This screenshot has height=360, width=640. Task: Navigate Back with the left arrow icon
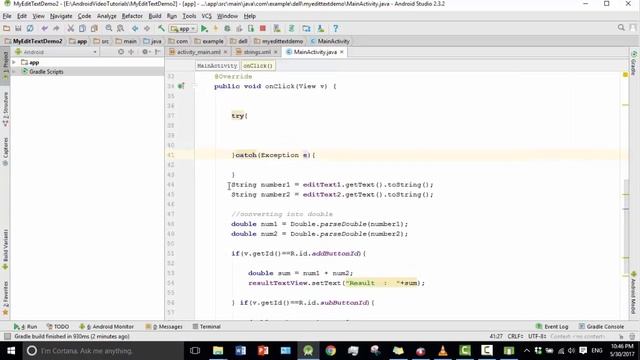click(135, 28)
